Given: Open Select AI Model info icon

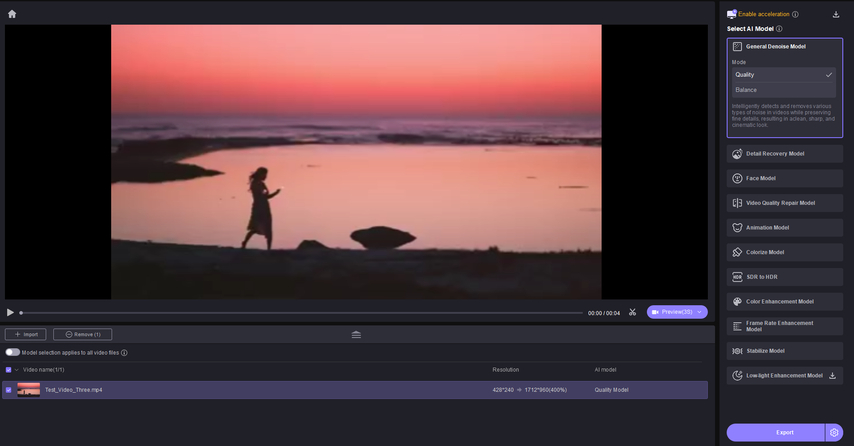Looking at the screenshot, I should 779,29.
